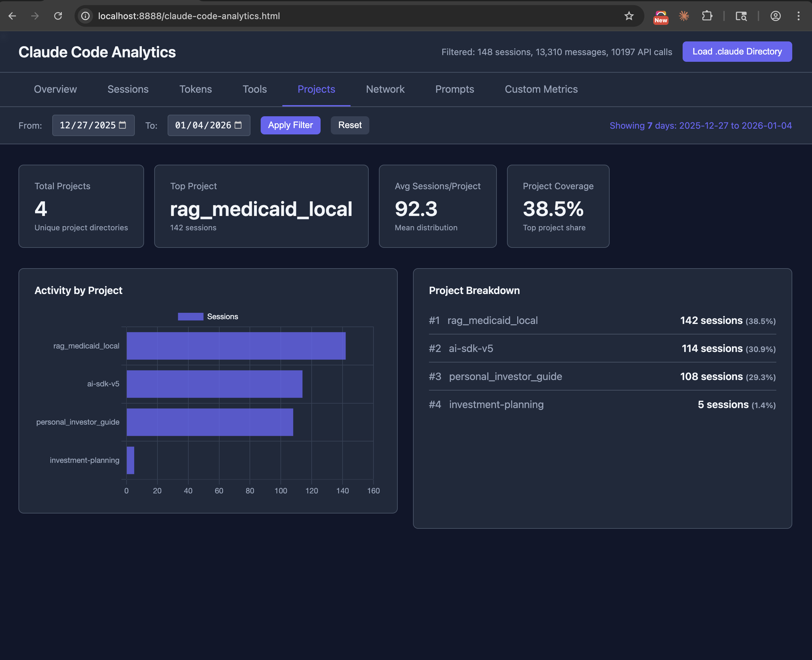
Task: Open the screen reading mode icon
Action: (741, 16)
